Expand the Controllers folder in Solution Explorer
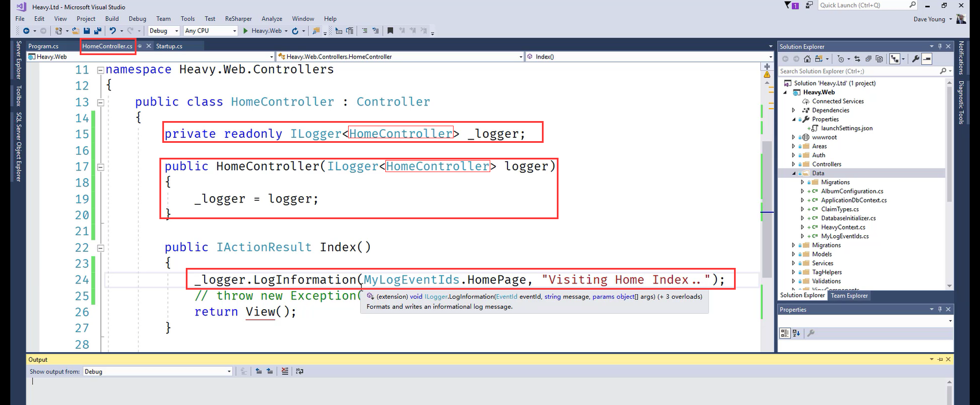This screenshot has height=405, width=980. click(x=794, y=164)
